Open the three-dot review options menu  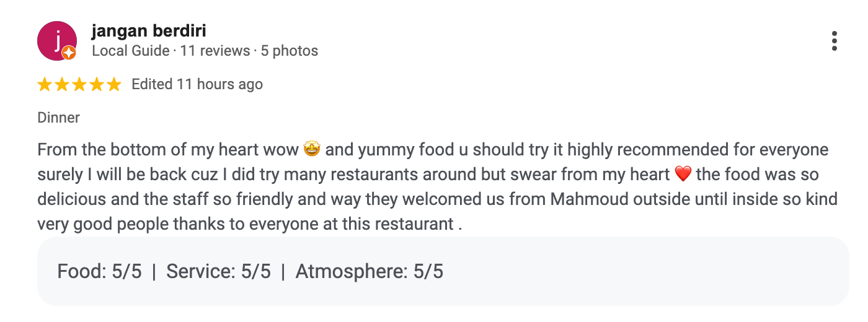[835, 41]
